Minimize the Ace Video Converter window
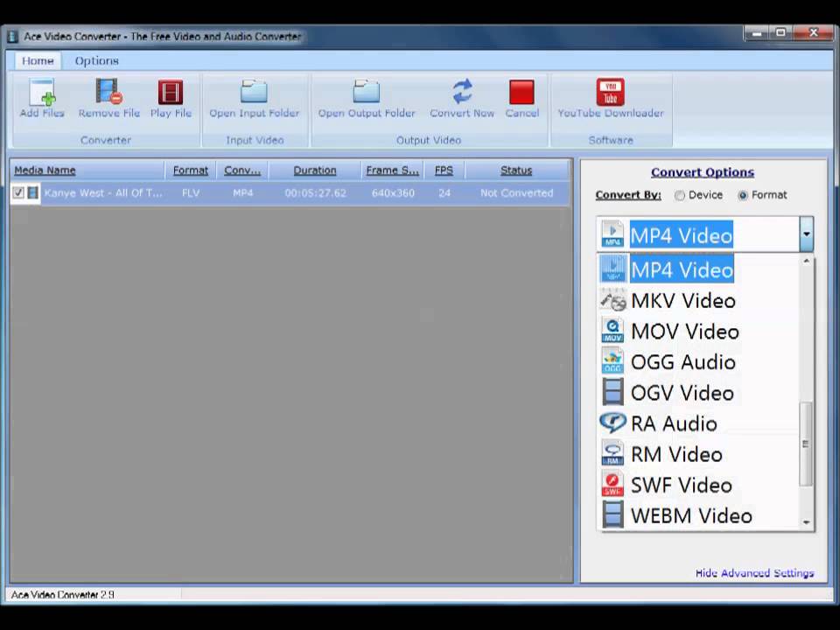The width and height of the screenshot is (840, 630). (756, 34)
